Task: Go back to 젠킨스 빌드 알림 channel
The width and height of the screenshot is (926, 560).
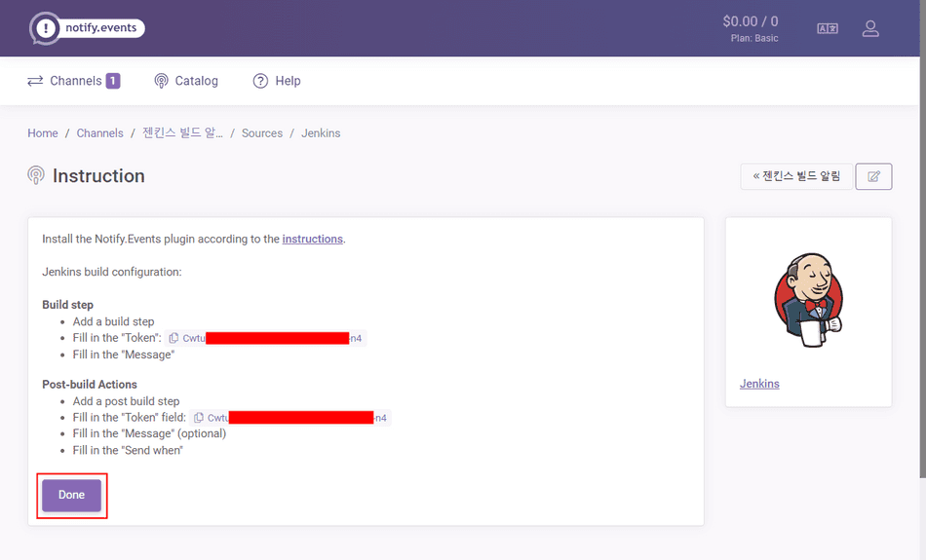Action: point(796,176)
